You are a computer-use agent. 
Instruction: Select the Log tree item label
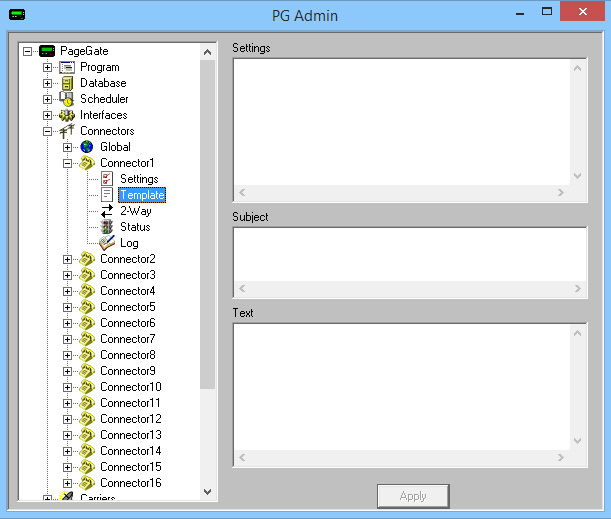pos(129,243)
